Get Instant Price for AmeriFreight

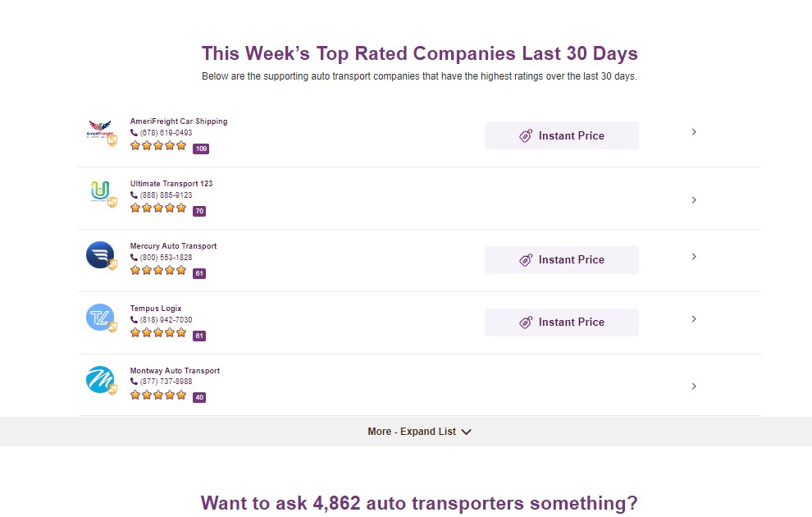pyautogui.click(x=562, y=135)
